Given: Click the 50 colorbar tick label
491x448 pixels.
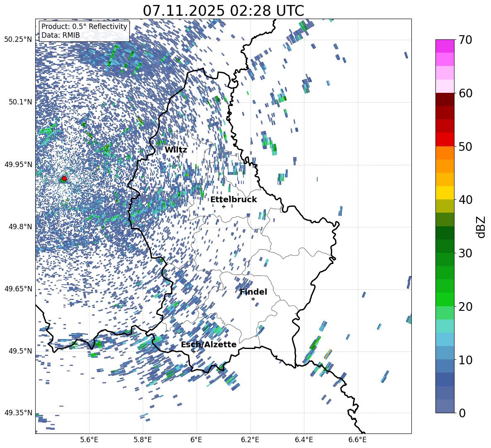Looking at the screenshot, I should [x=466, y=147].
